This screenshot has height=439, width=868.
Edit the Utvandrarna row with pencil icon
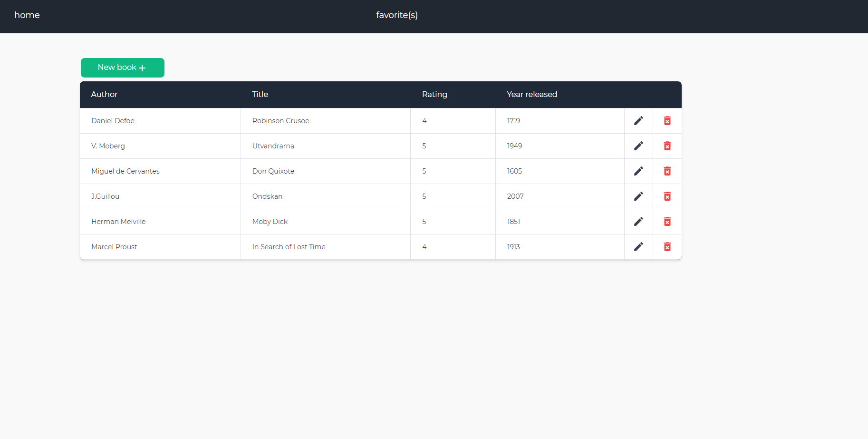pyautogui.click(x=638, y=146)
